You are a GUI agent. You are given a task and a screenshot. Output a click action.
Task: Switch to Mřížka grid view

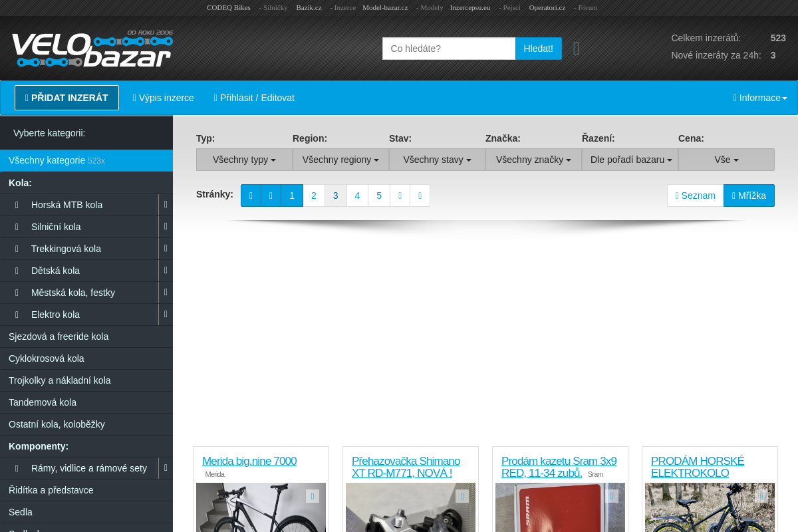click(x=749, y=196)
